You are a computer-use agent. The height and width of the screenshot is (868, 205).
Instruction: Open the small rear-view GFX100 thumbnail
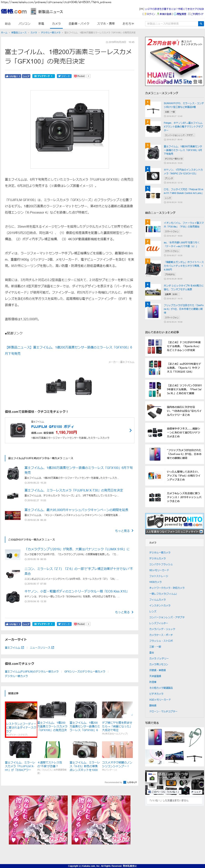point(83,386)
